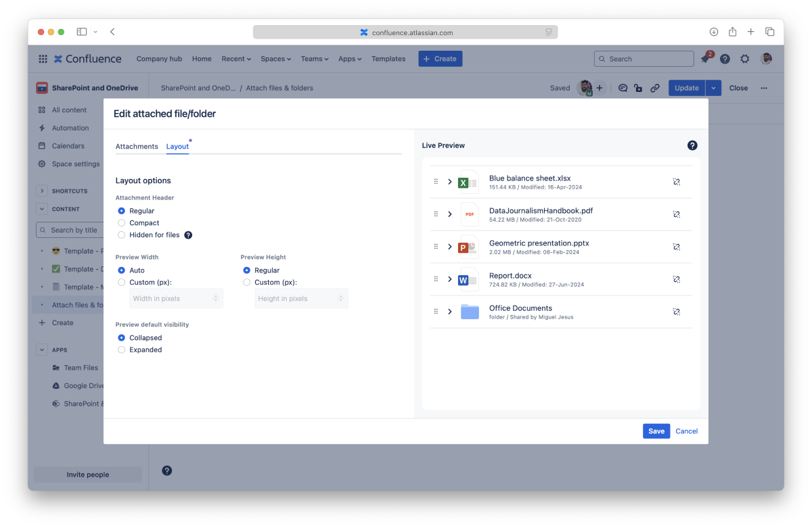Viewport: 812px width, 528px height.
Task: Switch to the Attachments tab
Action: coord(137,147)
